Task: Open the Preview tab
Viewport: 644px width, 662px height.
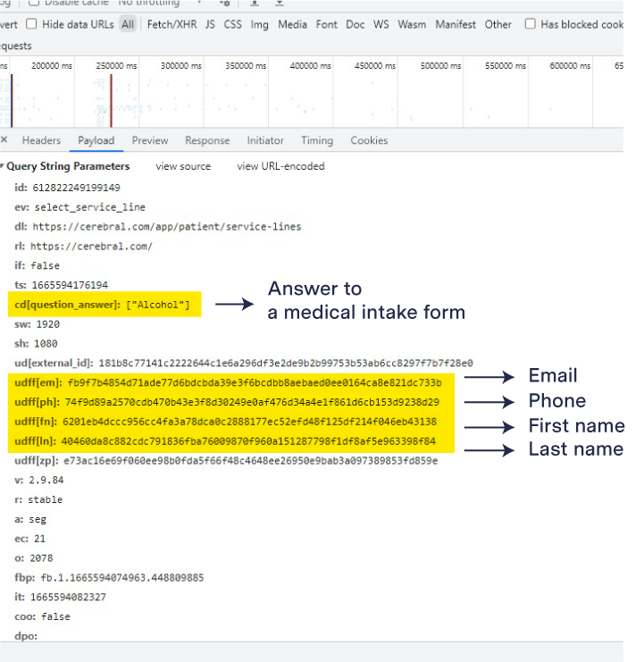Action: tap(150, 140)
